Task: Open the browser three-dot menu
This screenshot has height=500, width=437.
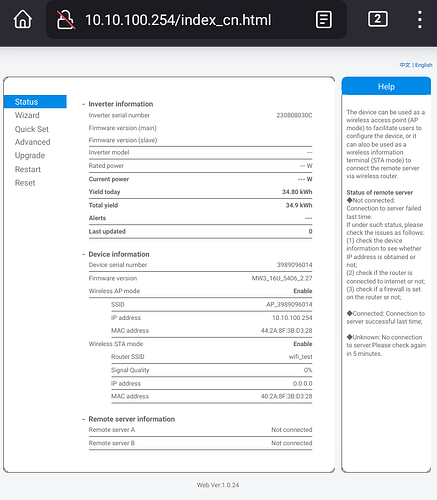Action: point(420,19)
